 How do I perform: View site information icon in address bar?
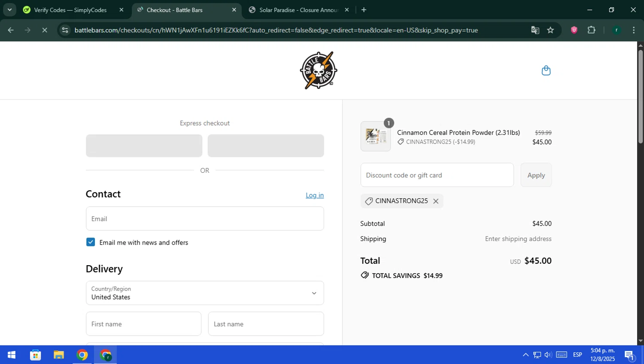pyautogui.click(x=65, y=30)
